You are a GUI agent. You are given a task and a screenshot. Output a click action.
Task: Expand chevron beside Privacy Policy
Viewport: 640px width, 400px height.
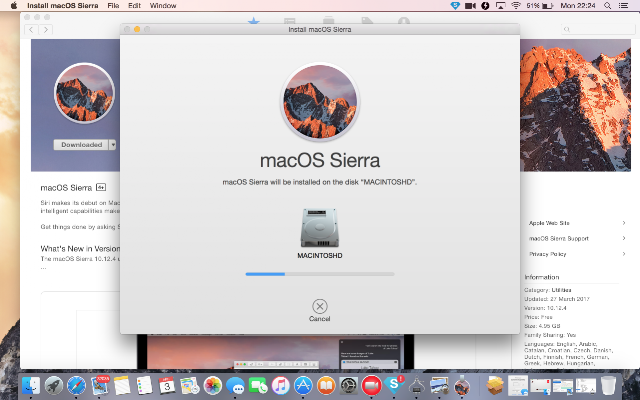[x=624, y=254]
